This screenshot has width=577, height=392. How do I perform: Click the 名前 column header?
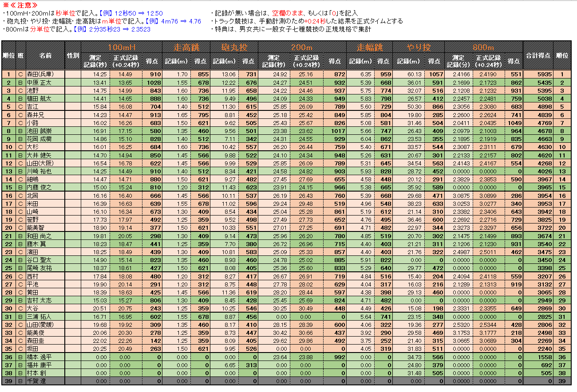click(x=45, y=55)
